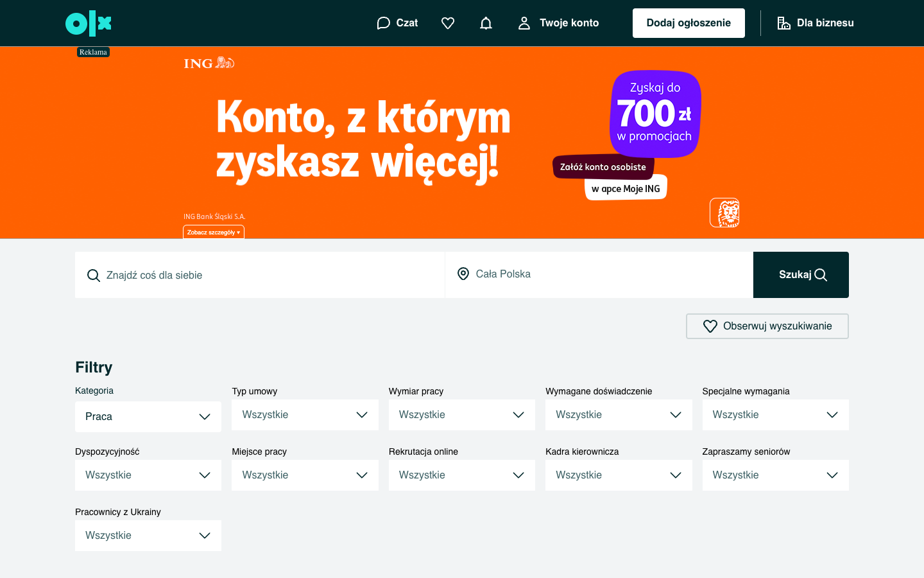Click the Szukaj search button

801,275
